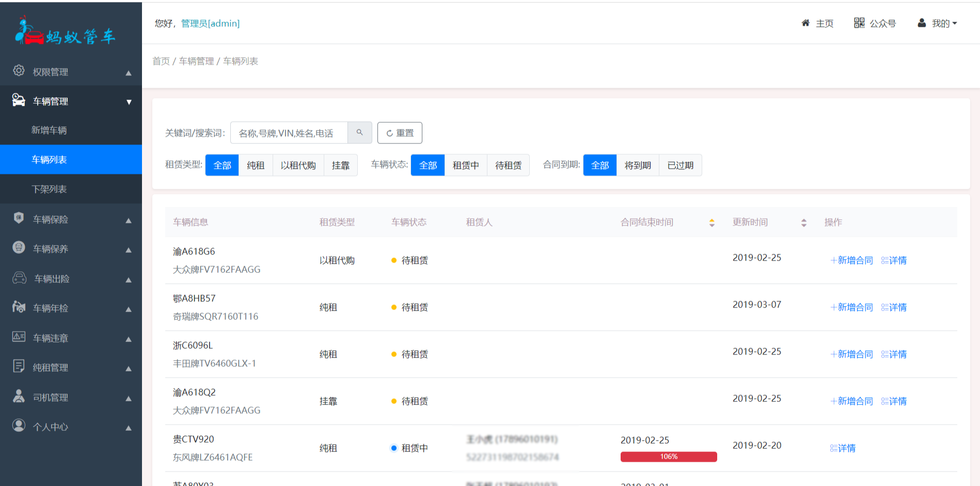The height and width of the screenshot is (486, 980).
Task: Click the shield icon for 车辆保险
Action: click(19, 218)
